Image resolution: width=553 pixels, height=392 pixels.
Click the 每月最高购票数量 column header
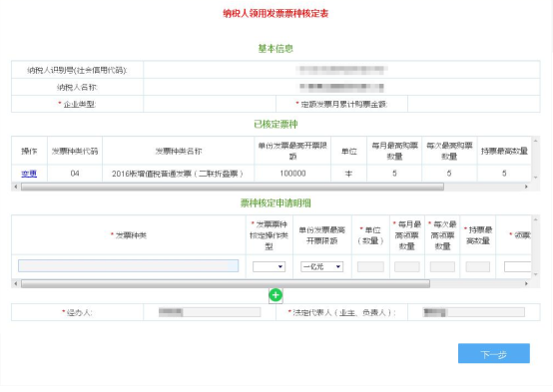tap(394, 151)
